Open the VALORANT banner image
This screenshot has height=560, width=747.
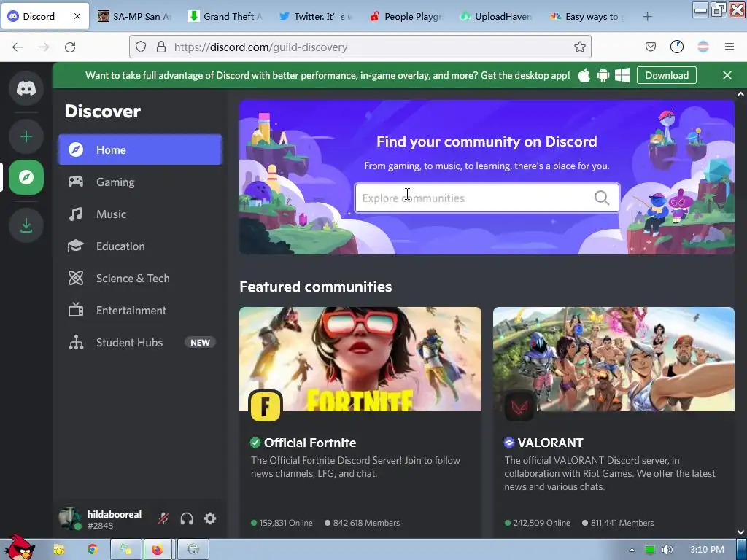coord(614,359)
